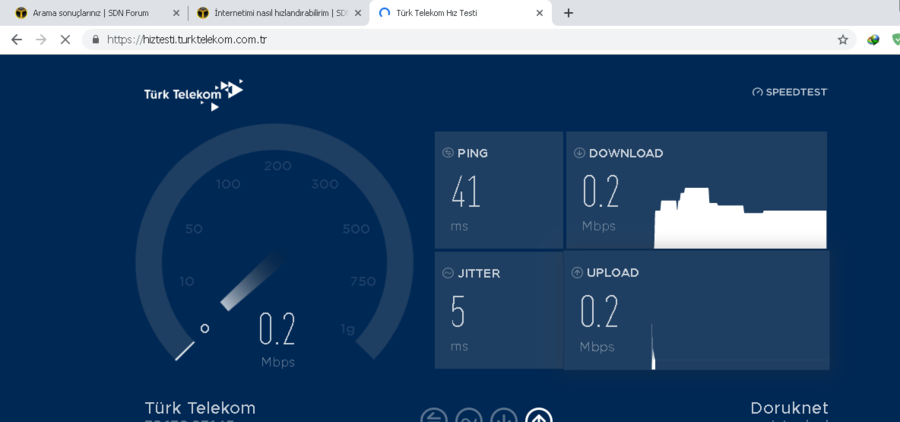Click the download speed graph
Image resolution: width=900 pixels, height=422 pixels.
[740, 218]
